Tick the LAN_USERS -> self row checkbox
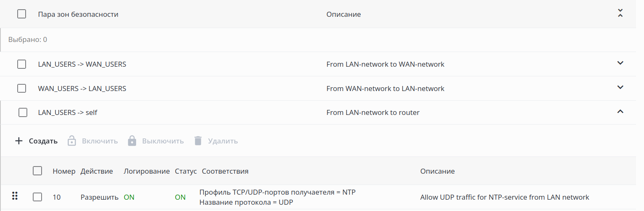Image resolution: width=644 pixels, height=211 pixels. [23, 112]
